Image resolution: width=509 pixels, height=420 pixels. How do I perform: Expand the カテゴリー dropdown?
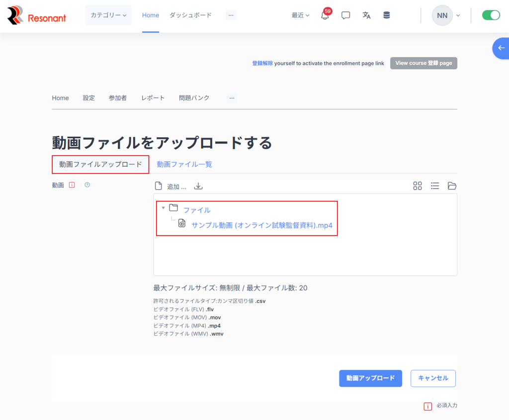click(x=108, y=15)
